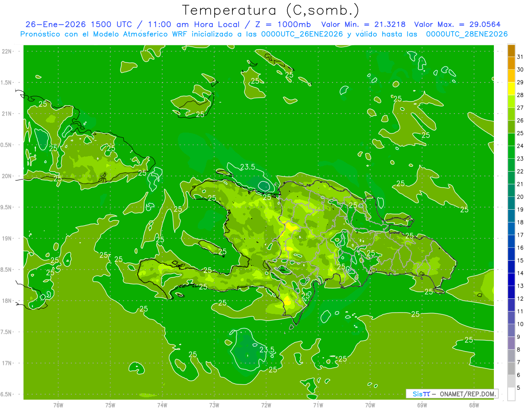The width and height of the screenshot is (532, 411).
Task: Click the '20N' latitude axis label
Action: (7, 176)
